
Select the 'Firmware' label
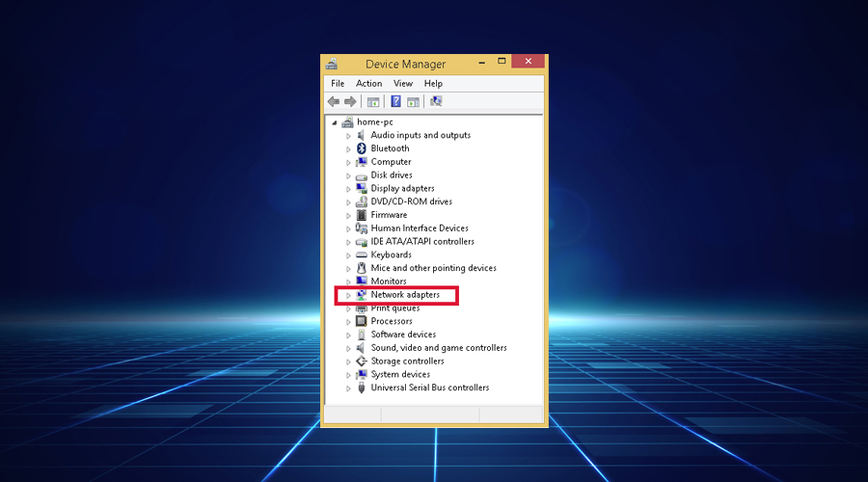click(389, 215)
